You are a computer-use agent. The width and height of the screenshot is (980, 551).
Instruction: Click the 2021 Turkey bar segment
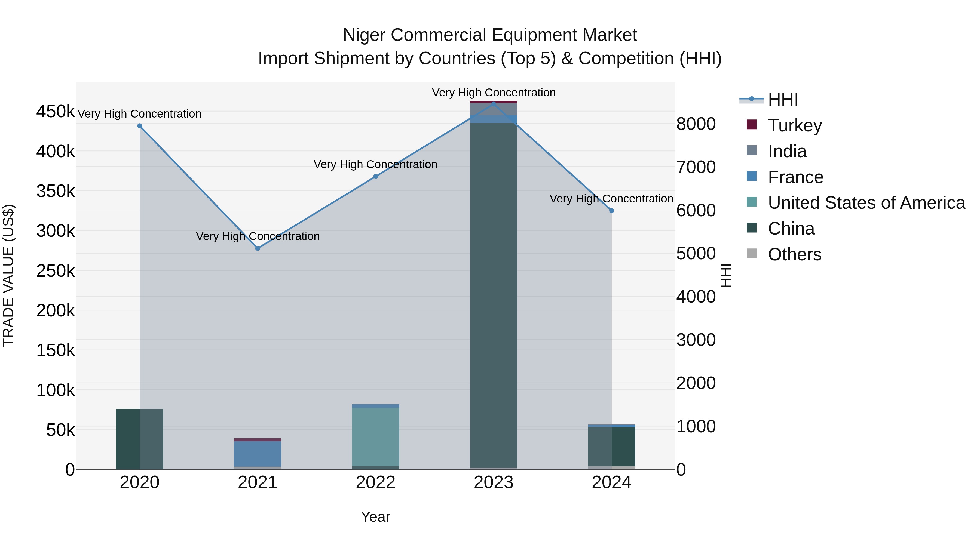tap(258, 440)
